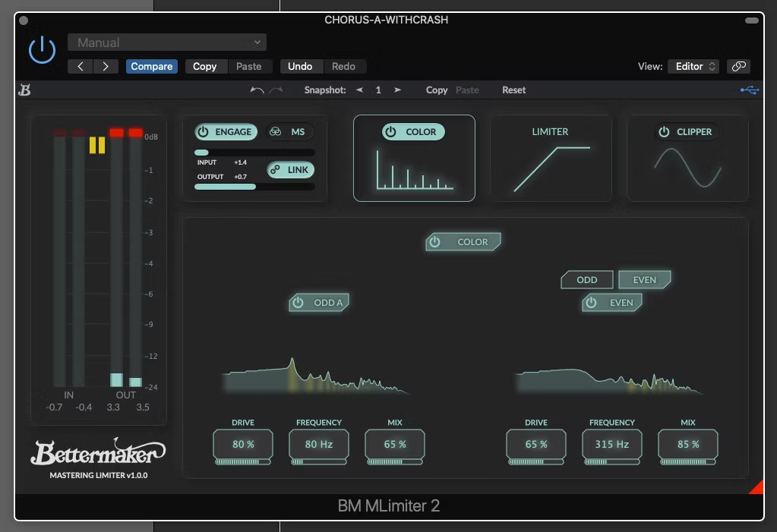The width and height of the screenshot is (777, 532).
Task: Click the OUTPUT +0.7 value
Action: coord(240,177)
